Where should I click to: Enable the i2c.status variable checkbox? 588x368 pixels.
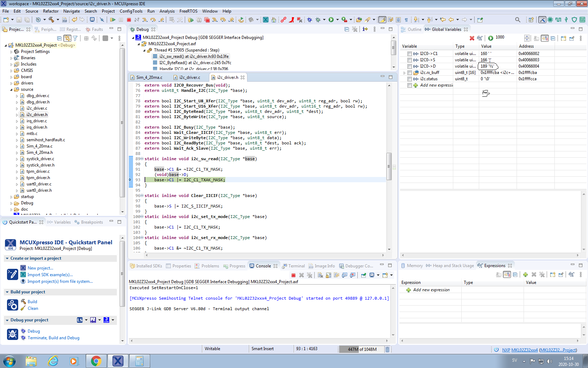pyautogui.click(x=409, y=79)
